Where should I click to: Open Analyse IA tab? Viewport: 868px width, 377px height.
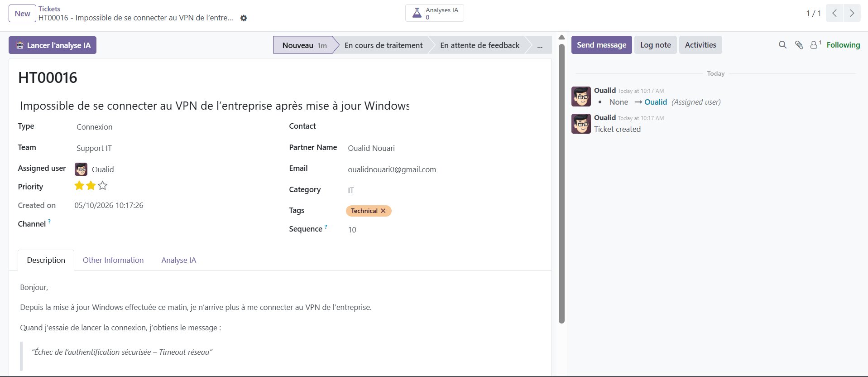[x=179, y=260]
